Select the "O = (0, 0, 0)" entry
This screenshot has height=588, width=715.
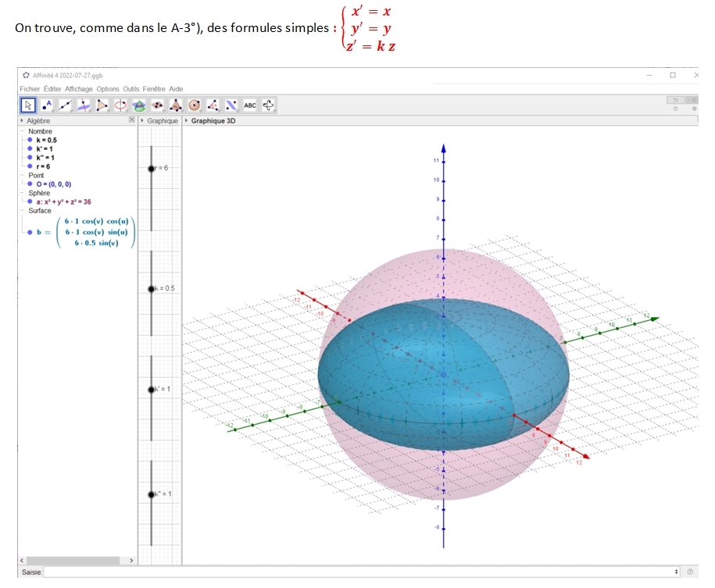54,184
